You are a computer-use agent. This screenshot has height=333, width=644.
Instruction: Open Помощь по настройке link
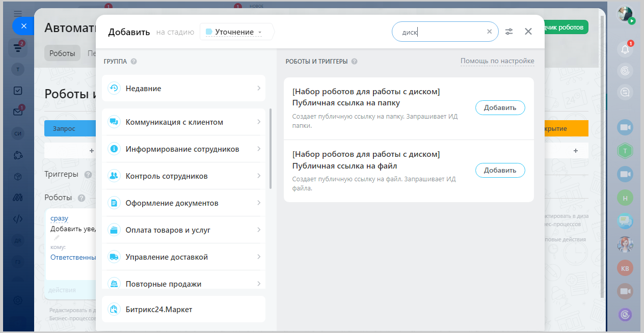pos(497,61)
